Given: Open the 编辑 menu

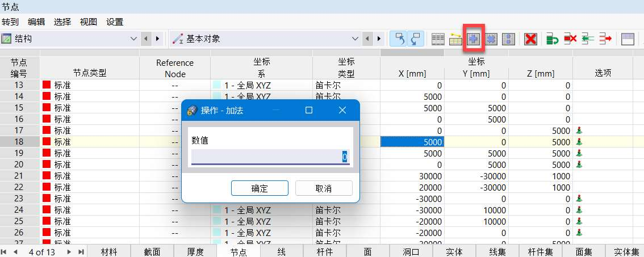Looking at the screenshot, I should pyautogui.click(x=36, y=22).
